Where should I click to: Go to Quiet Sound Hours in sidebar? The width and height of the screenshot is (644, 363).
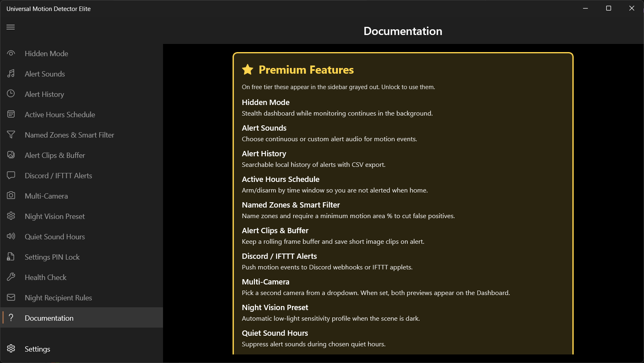click(82, 236)
